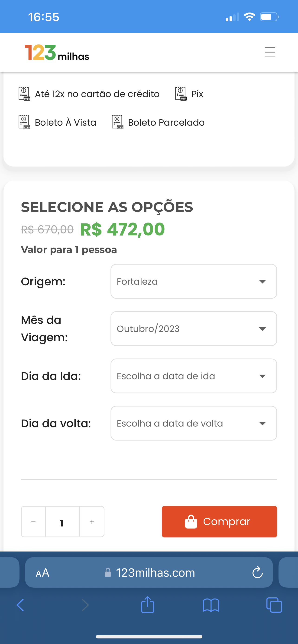The height and width of the screenshot is (644, 298).
Task: Open Safari bookmarks book icon
Action: tap(211, 605)
